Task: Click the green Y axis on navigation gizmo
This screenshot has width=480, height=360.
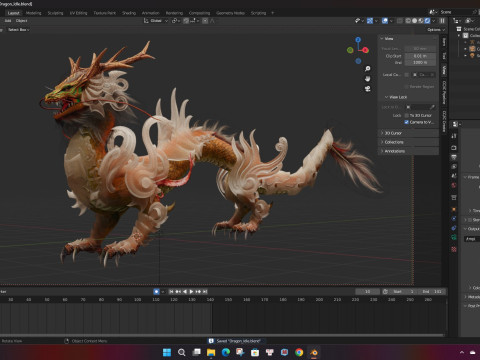Action: 350,50
